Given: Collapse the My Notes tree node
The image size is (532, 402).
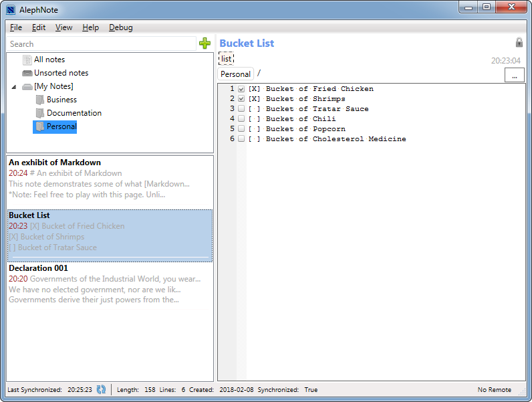Looking at the screenshot, I should pos(14,87).
